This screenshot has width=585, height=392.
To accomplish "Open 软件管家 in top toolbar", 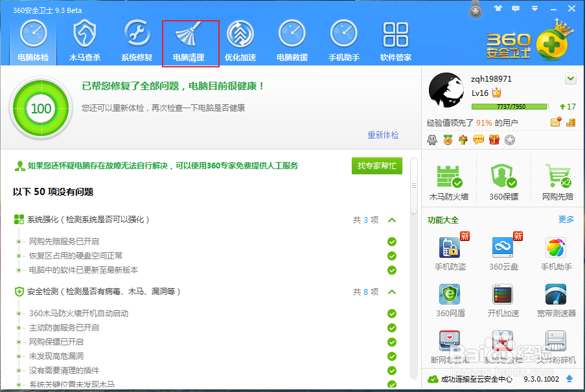I will coord(396,41).
